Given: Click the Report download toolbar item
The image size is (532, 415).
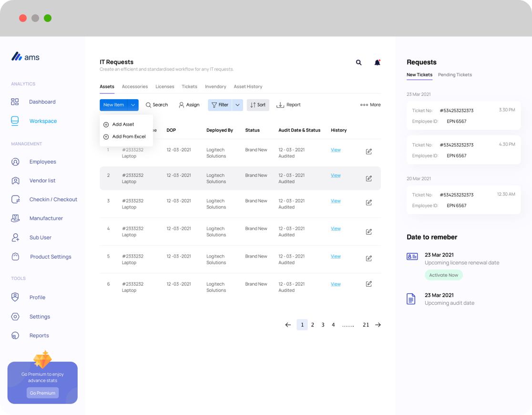Looking at the screenshot, I should 289,105.
